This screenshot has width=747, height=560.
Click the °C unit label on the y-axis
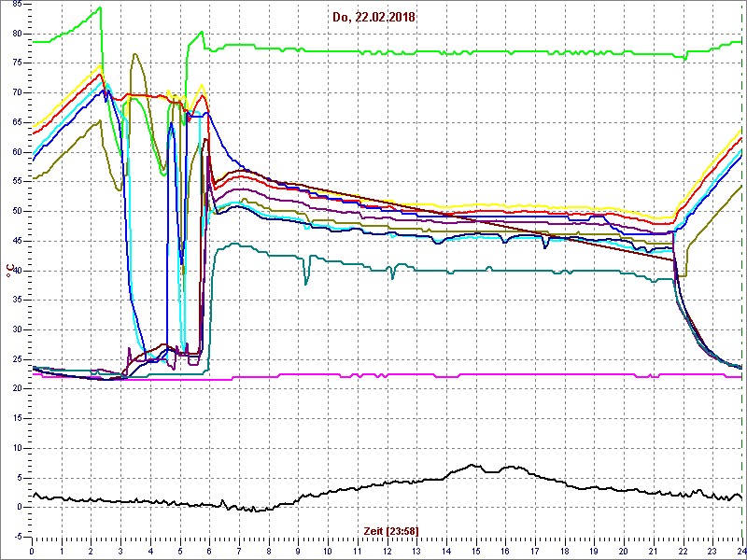coord(9,271)
